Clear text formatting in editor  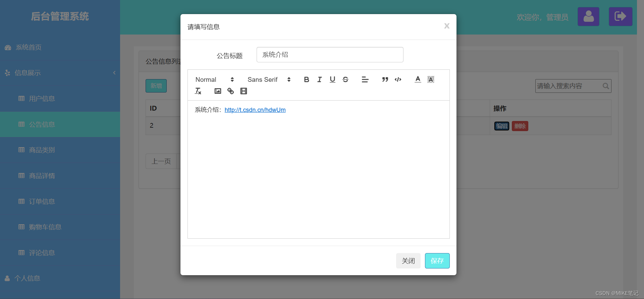coord(198,91)
